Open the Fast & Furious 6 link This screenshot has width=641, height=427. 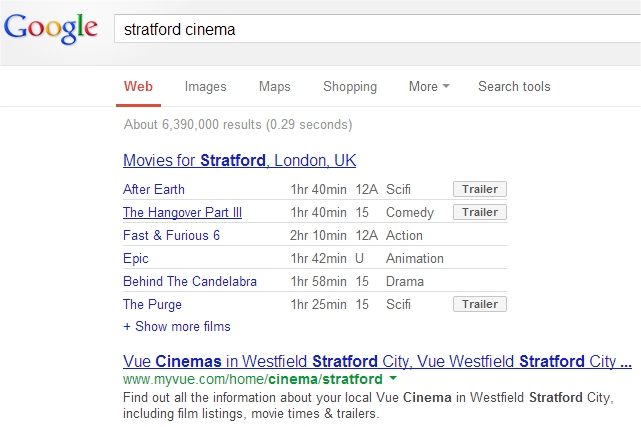pyautogui.click(x=171, y=235)
